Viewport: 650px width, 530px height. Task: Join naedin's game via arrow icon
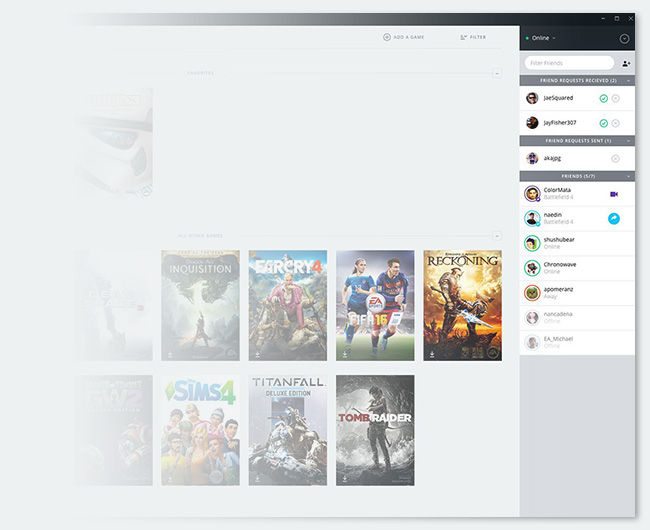click(614, 218)
